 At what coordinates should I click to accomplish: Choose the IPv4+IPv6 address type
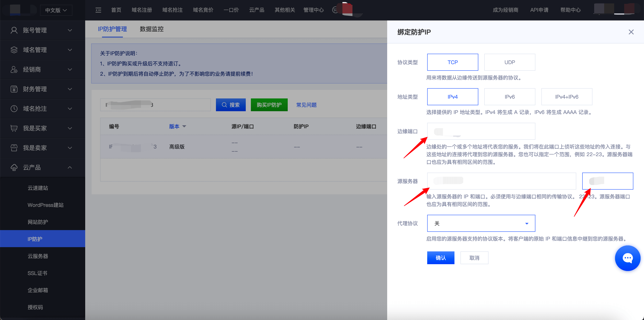566,97
